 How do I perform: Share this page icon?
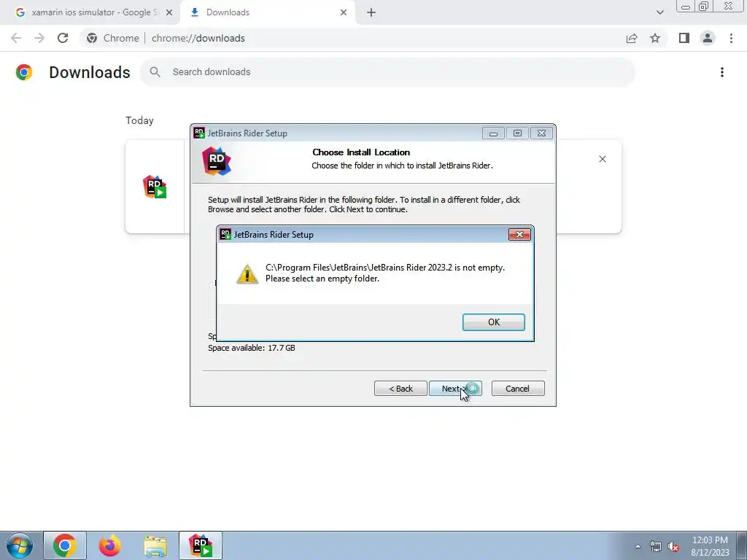click(x=632, y=38)
